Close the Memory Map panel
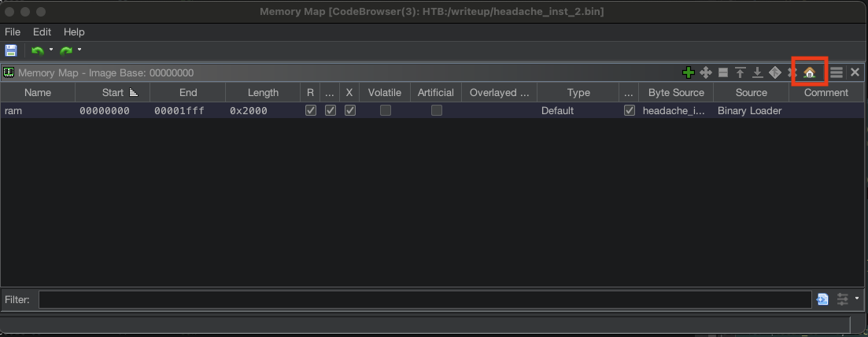 click(855, 72)
